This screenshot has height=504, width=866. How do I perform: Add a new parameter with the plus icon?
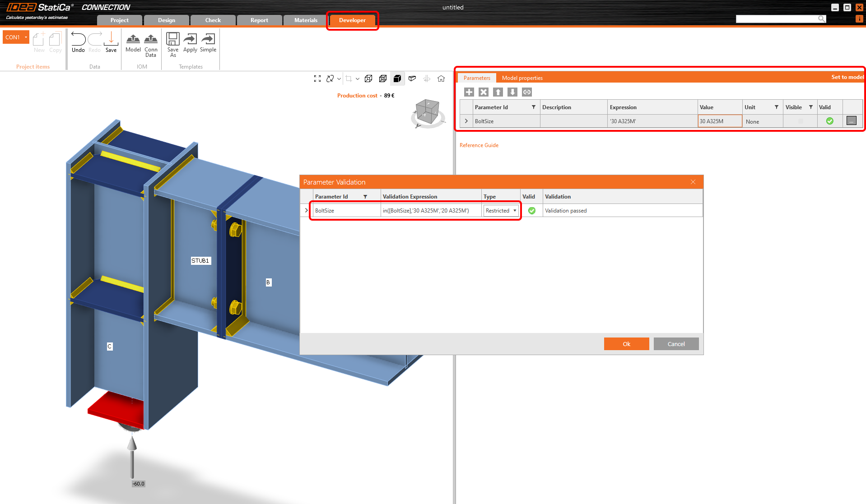coord(469,92)
